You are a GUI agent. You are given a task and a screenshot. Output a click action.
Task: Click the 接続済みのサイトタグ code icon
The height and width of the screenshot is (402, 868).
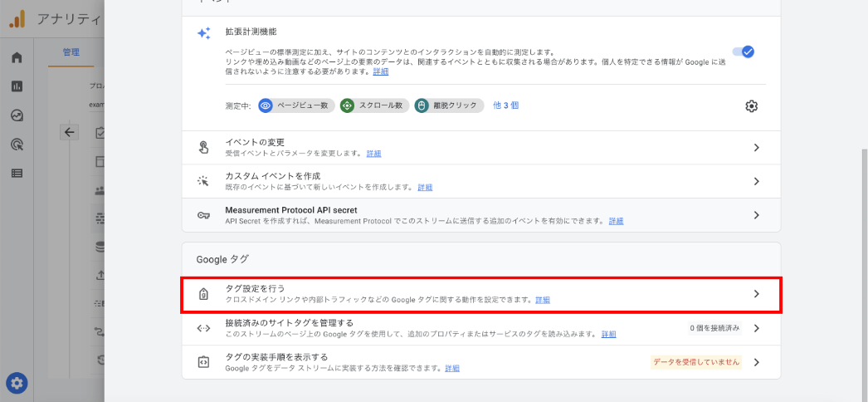(203, 328)
